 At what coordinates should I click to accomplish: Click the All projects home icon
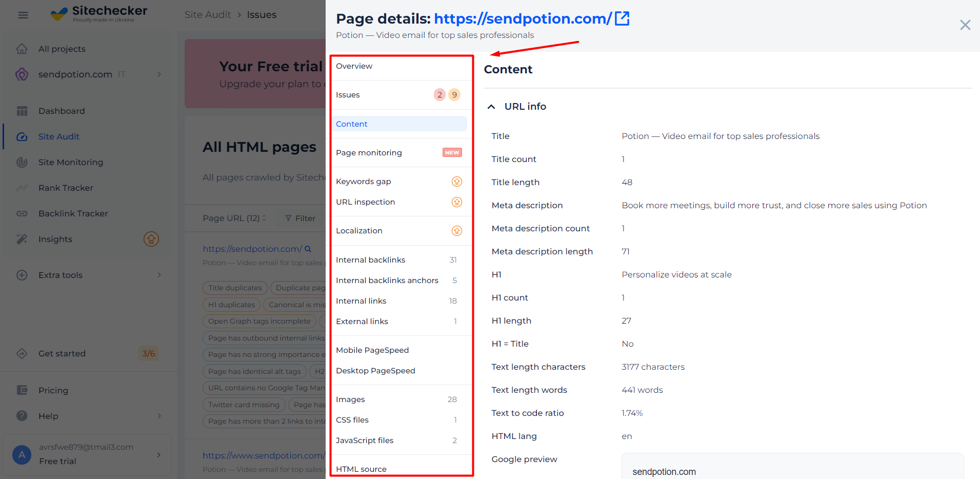[x=22, y=49]
